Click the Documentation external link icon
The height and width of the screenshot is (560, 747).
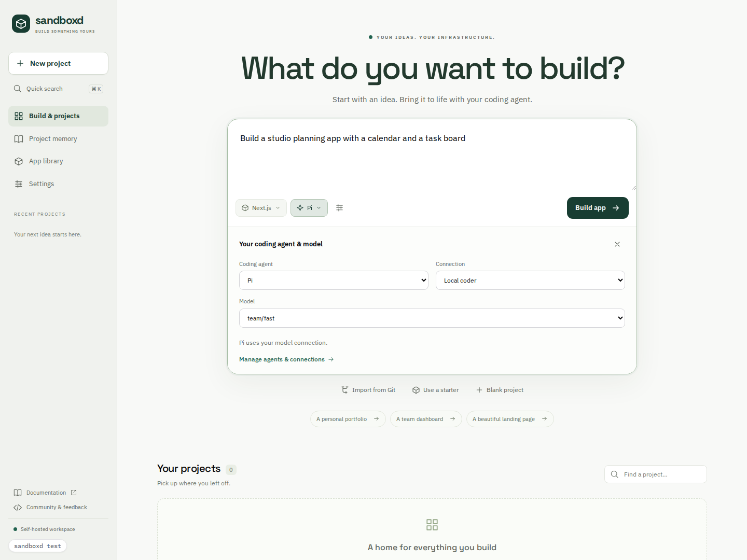(x=74, y=493)
